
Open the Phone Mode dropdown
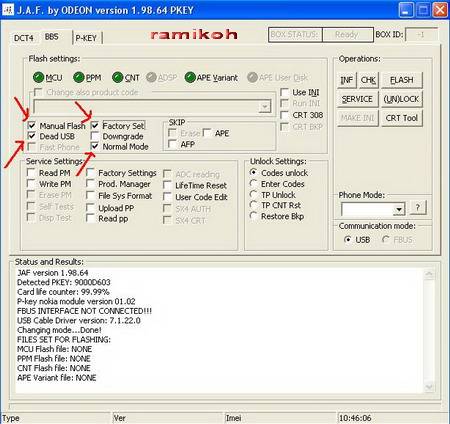pos(398,209)
